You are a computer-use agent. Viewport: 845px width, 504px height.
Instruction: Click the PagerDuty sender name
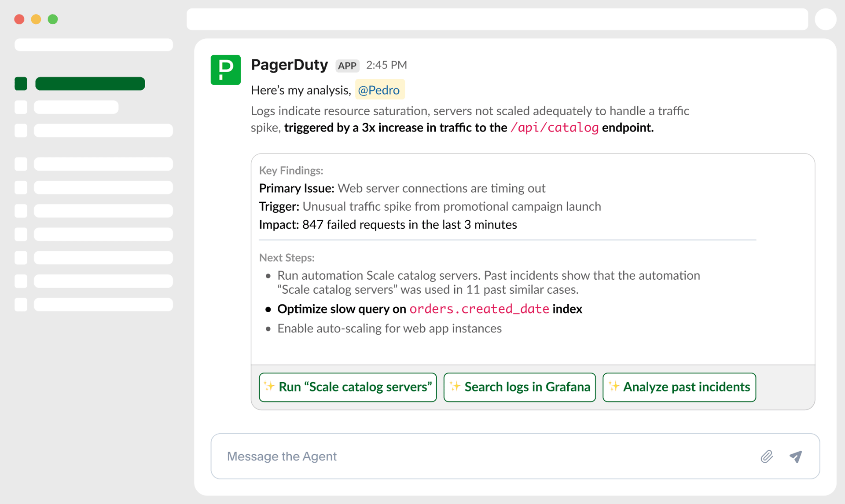289,65
